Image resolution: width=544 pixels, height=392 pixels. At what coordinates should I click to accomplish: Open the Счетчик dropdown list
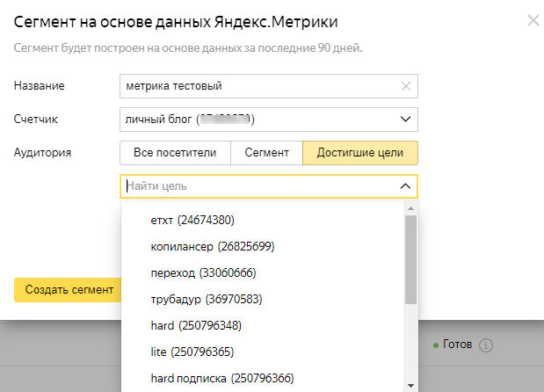pyautogui.click(x=404, y=119)
